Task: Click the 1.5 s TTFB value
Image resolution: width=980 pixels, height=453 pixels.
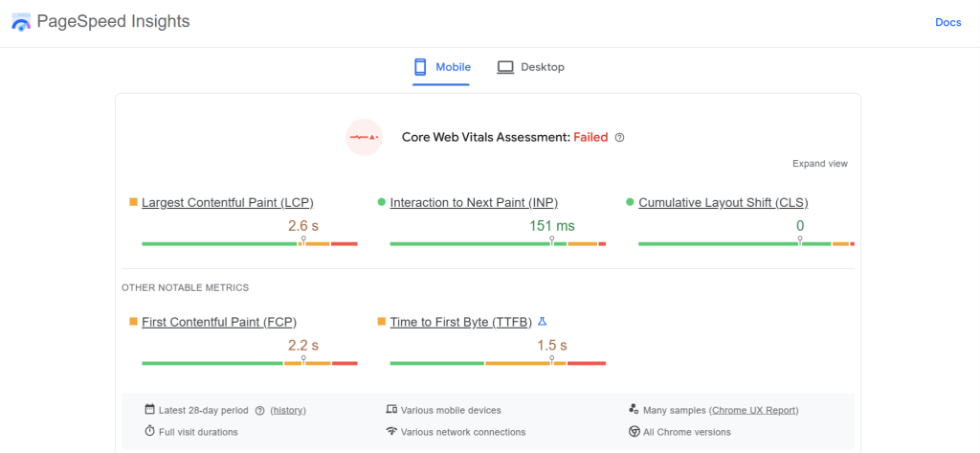Action: [552, 345]
